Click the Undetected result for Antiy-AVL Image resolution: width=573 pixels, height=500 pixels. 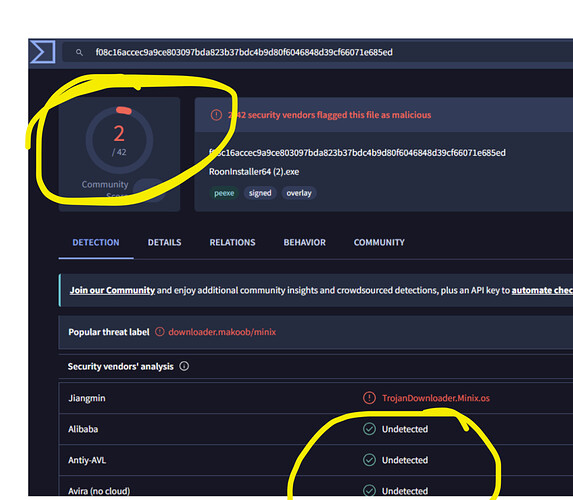point(405,460)
